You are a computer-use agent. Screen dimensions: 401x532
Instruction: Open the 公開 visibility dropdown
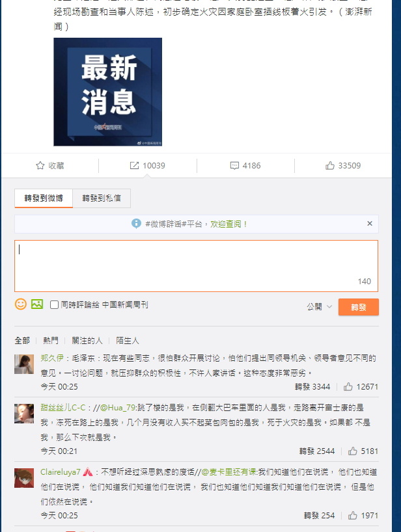pos(319,307)
